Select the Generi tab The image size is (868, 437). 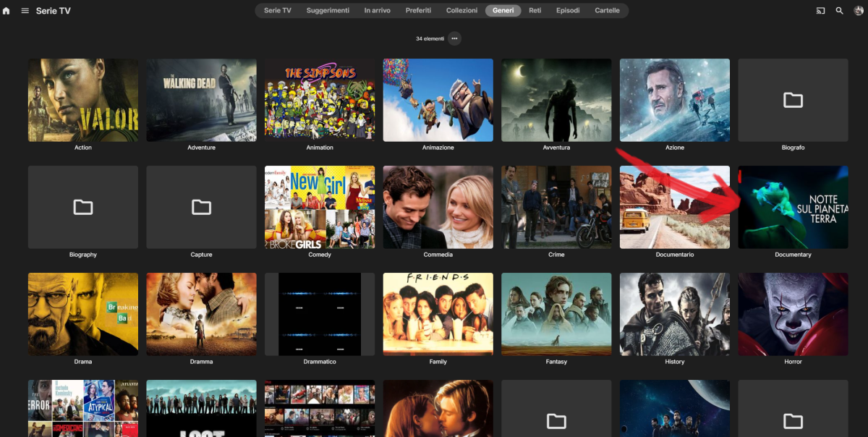503,11
